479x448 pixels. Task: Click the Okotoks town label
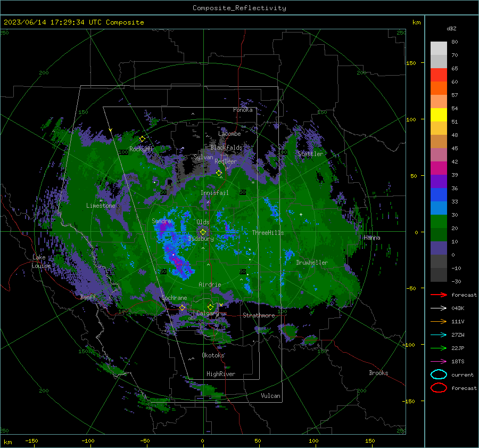click(x=213, y=355)
